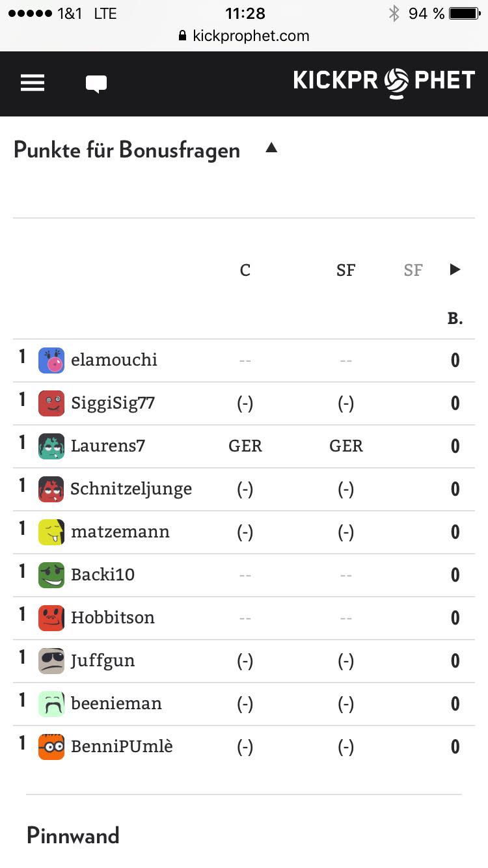The image size is (488, 868).
Task: Open Hobbitson's profile name link
Action: pos(113,618)
